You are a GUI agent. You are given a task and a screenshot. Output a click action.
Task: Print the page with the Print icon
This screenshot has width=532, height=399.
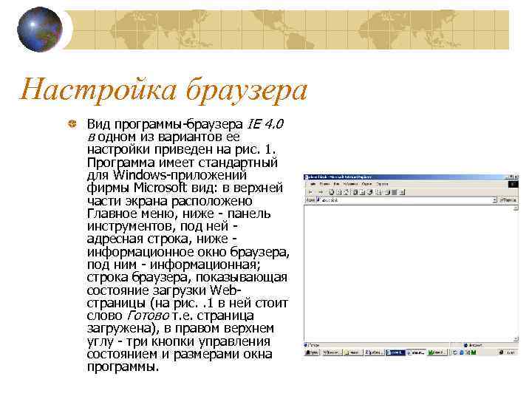pyautogui.click(x=387, y=192)
